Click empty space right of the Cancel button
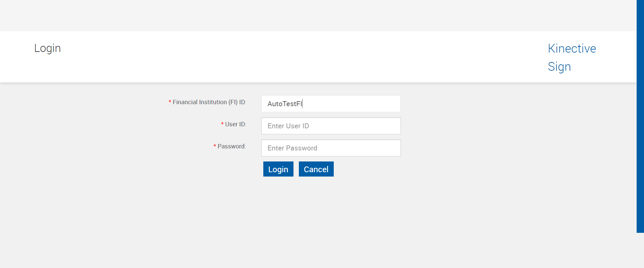The image size is (644, 268). pyautogui.click(x=402, y=169)
